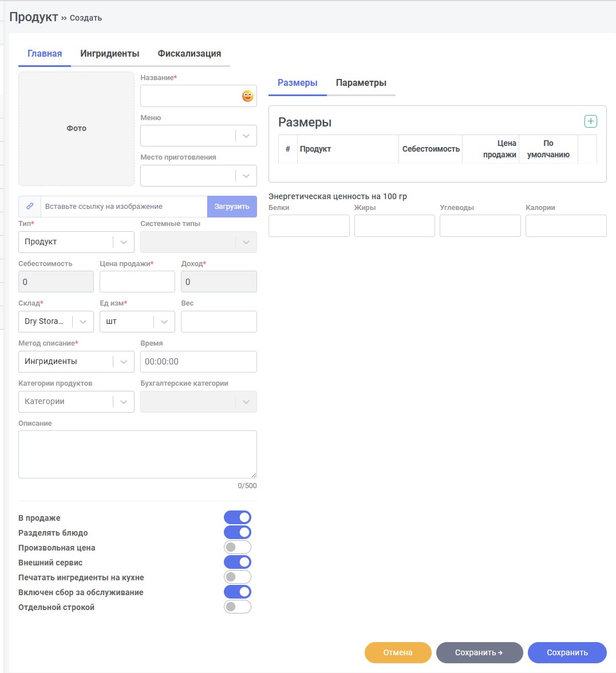Screen dimensions: 616x673
Task: Click the Себестоимость column header in Размеры table
Action: coord(431,149)
